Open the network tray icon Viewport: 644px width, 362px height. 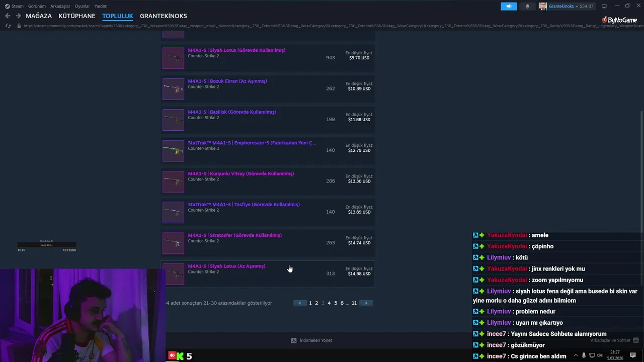pos(591,355)
